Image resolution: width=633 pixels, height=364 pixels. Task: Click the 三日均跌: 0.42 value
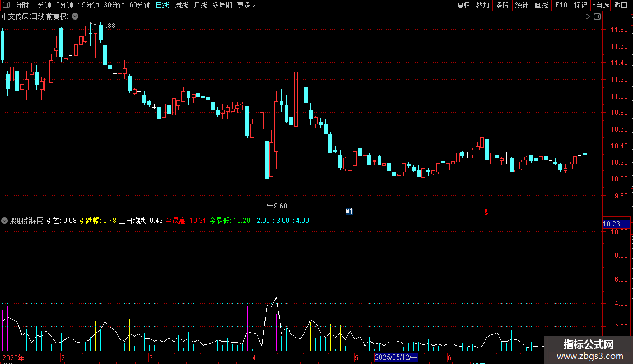point(141,221)
